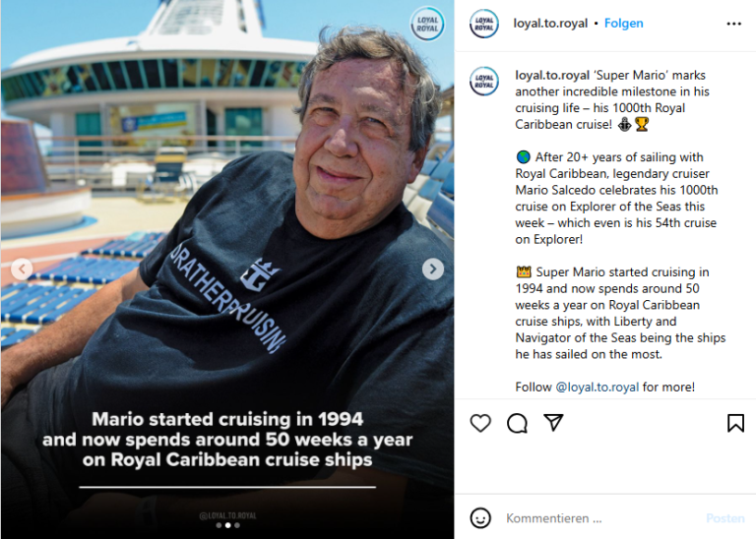Open loyal.to.royal profile picture in header

(484, 24)
